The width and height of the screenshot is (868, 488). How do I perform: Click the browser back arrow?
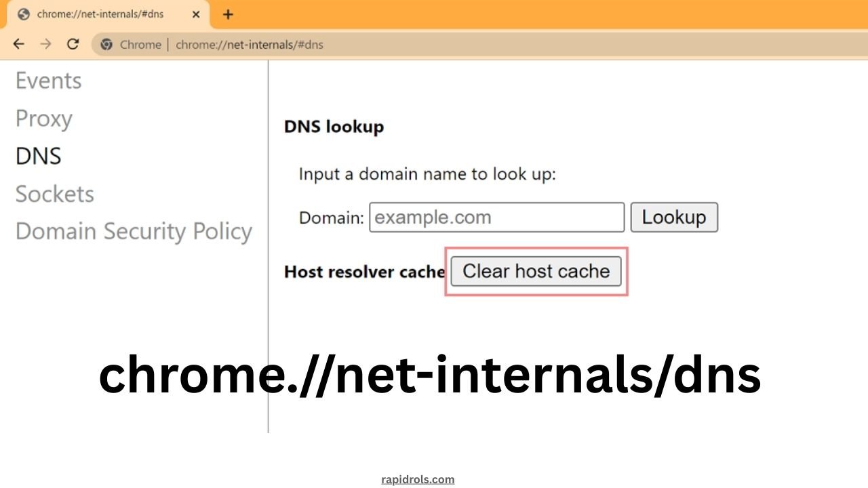[x=18, y=44]
